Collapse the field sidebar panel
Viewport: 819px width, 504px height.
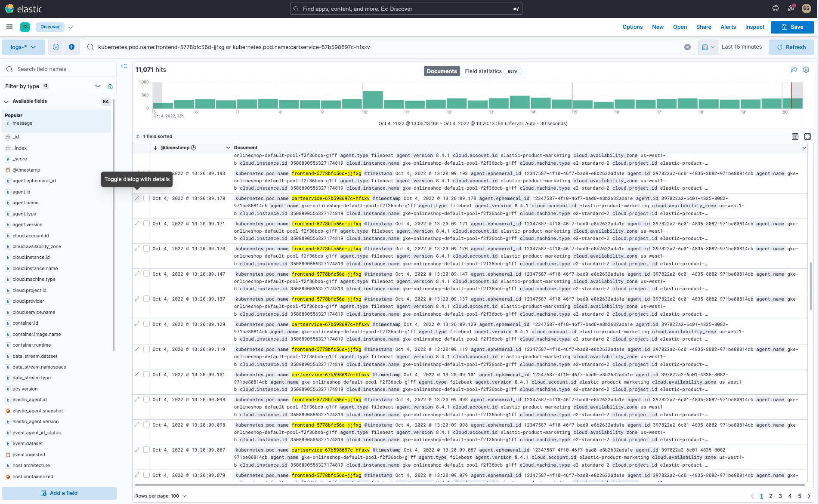tap(124, 66)
